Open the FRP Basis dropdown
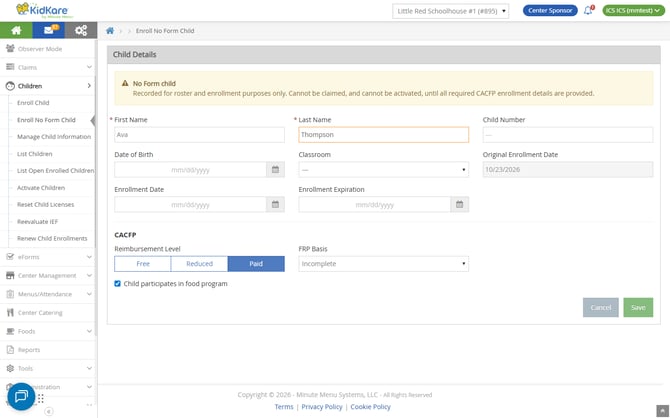This screenshot has width=670, height=418. (384, 264)
